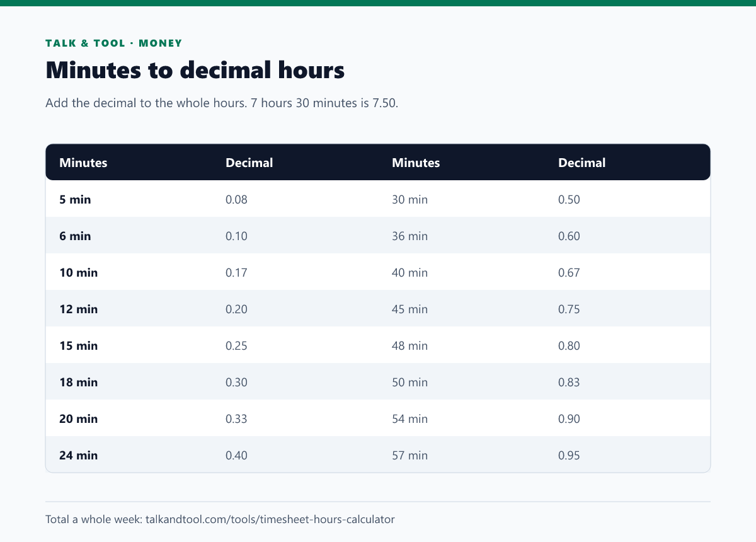Select the '18 min' cell

pyautogui.click(x=79, y=383)
